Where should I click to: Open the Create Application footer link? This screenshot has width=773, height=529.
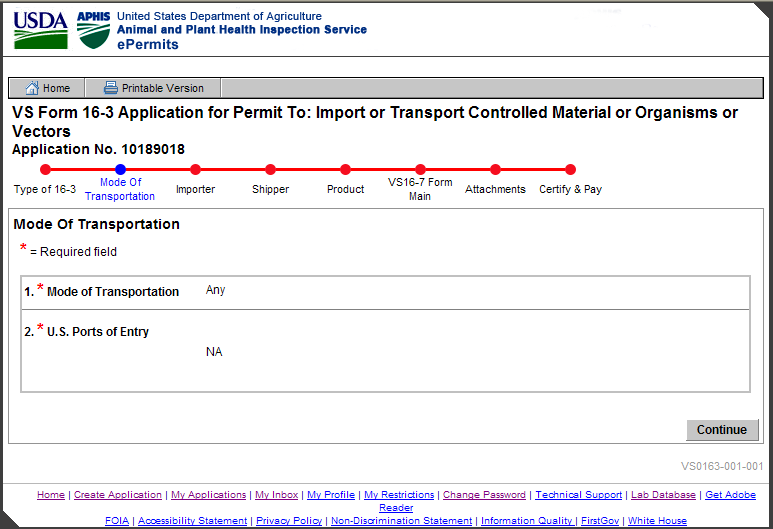point(118,495)
